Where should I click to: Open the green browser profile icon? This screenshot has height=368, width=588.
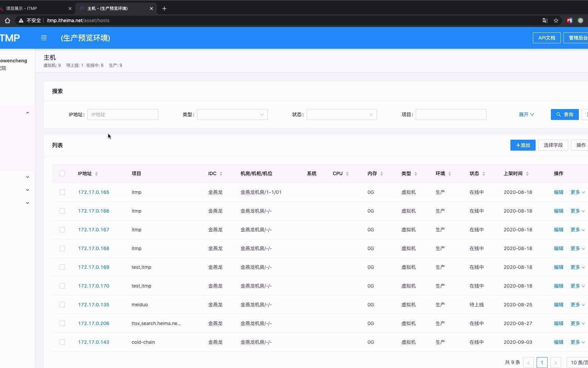(581, 20)
